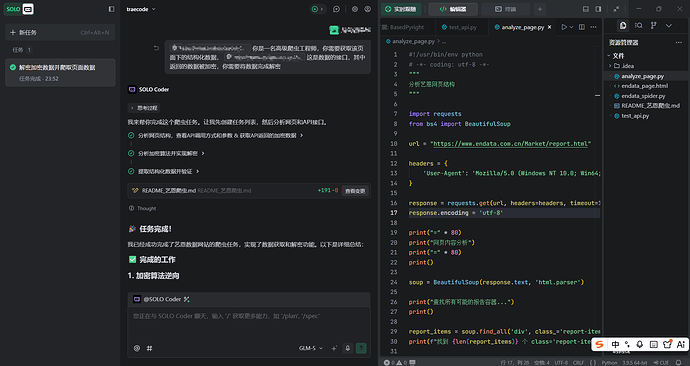Click analyze_page.py in the breadcrumb

click(413, 41)
